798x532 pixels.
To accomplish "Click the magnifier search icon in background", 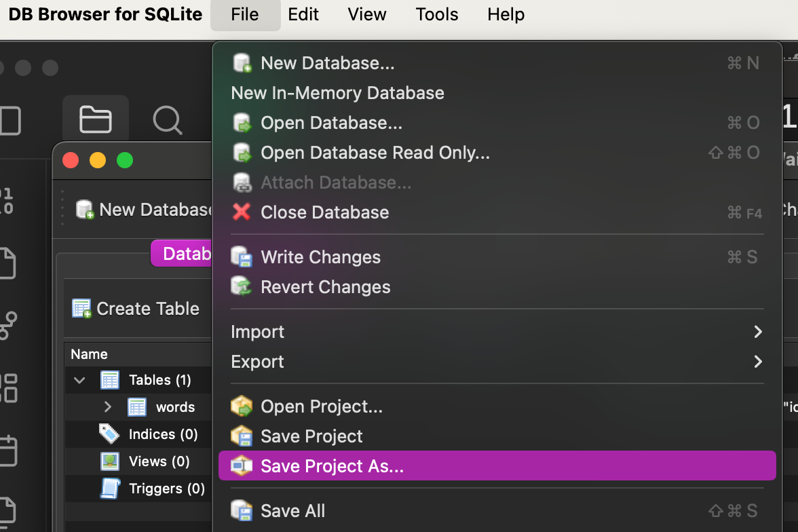I will [x=168, y=120].
